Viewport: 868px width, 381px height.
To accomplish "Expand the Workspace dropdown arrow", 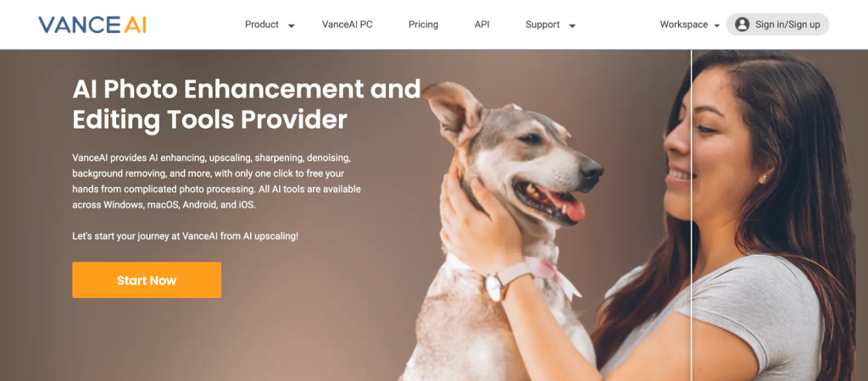I will coord(717,25).
